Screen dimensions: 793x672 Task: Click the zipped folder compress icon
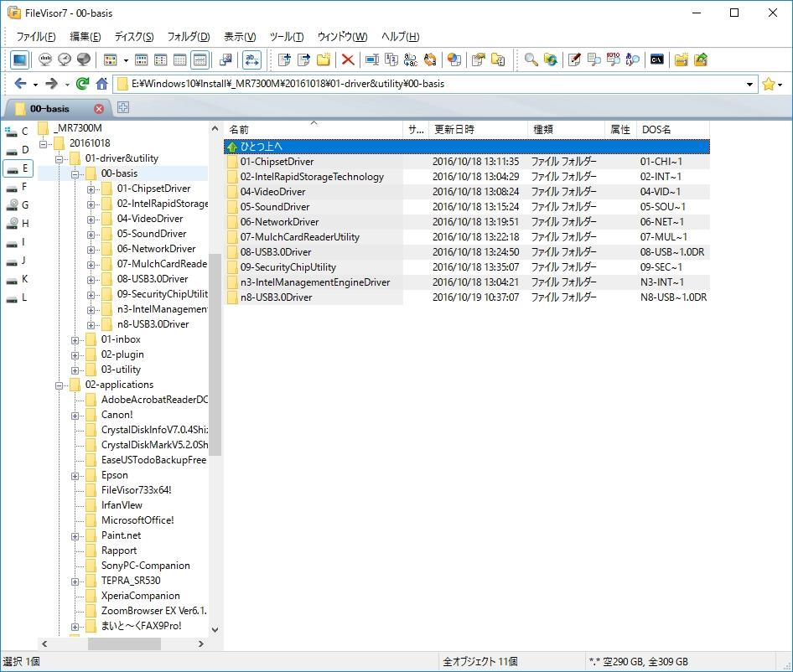click(x=682, y=60)
